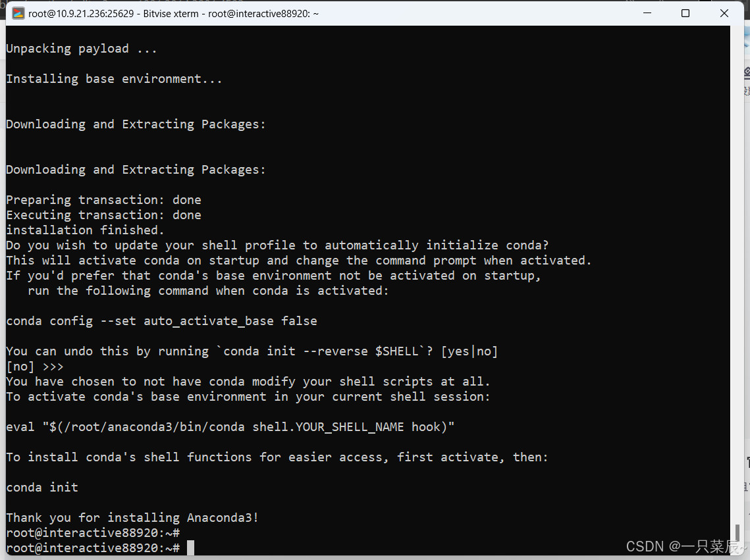The image size is (750, 560).
Task: Close the Bitvise xterm window
Action: (724, 13)
